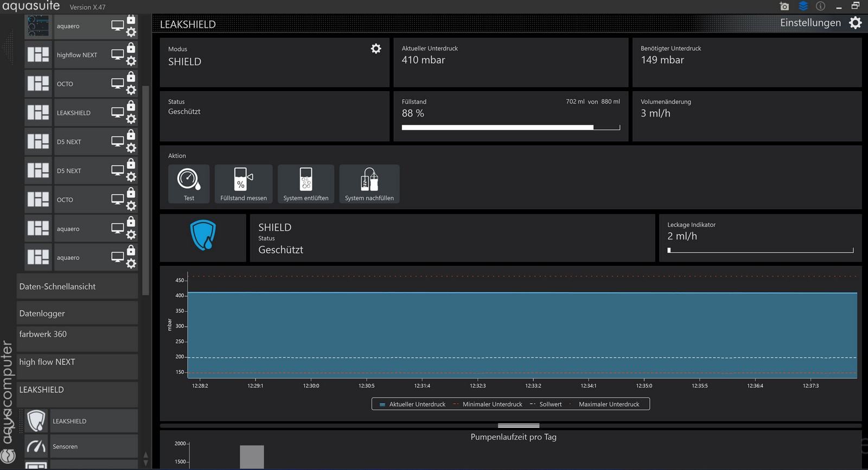This screenshot has width=868, height=470.
Task: Click Geschützt in the top Status card
Action: point(184,111)
